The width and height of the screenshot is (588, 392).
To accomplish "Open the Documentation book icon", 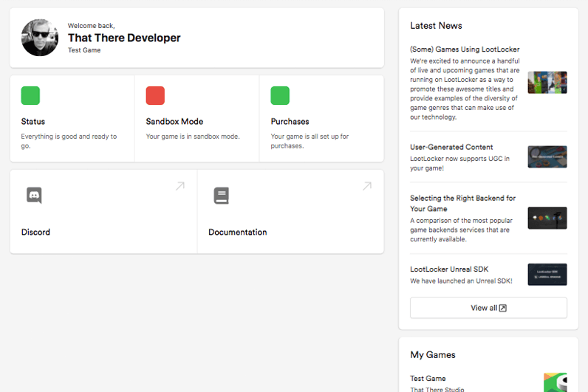I will pyautogui.click(x=222, y=195).
